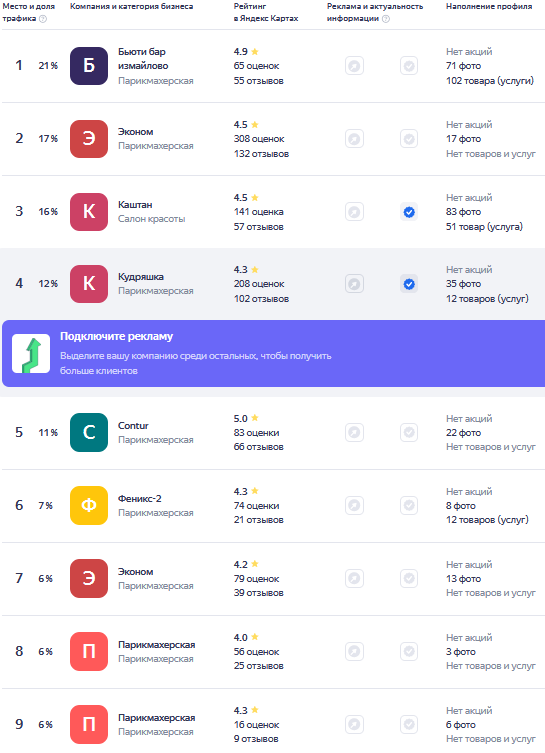
Task: Click the yellow 'Ф' logo of Феникс-2
Action: pos(89,505)
